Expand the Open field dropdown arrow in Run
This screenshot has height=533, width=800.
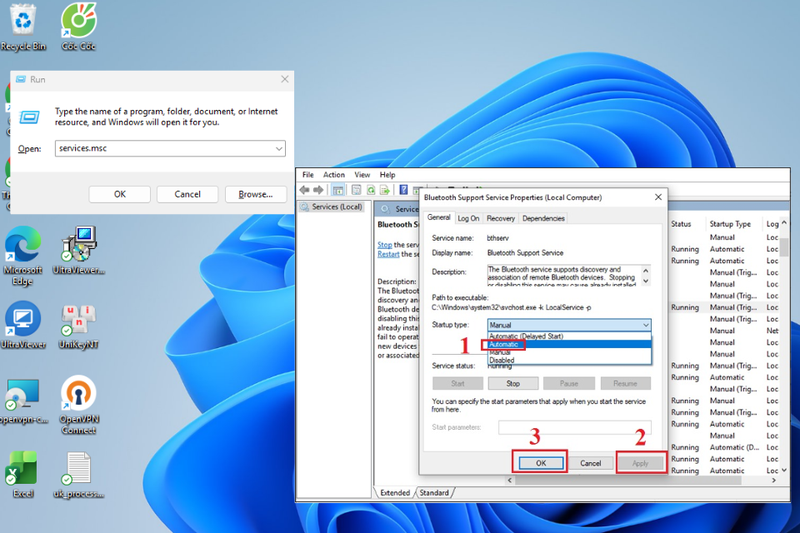pyautogui.click(x=279, y=148)
